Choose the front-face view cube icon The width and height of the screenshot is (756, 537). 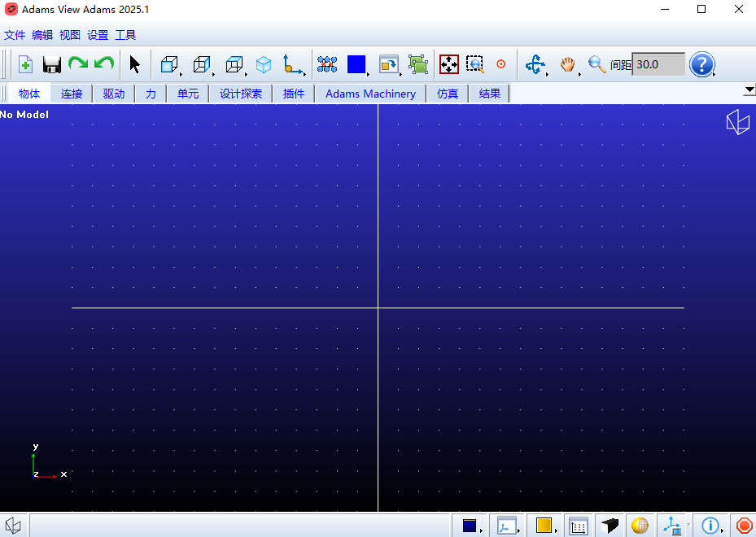point(169,64)
